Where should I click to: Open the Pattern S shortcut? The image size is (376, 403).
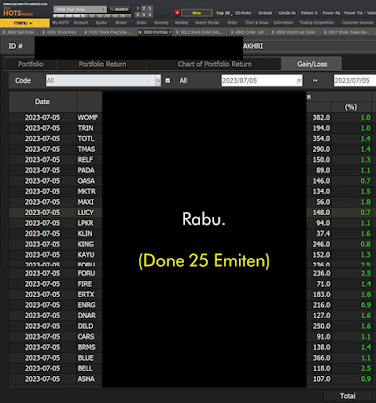[x=309, y=13]
